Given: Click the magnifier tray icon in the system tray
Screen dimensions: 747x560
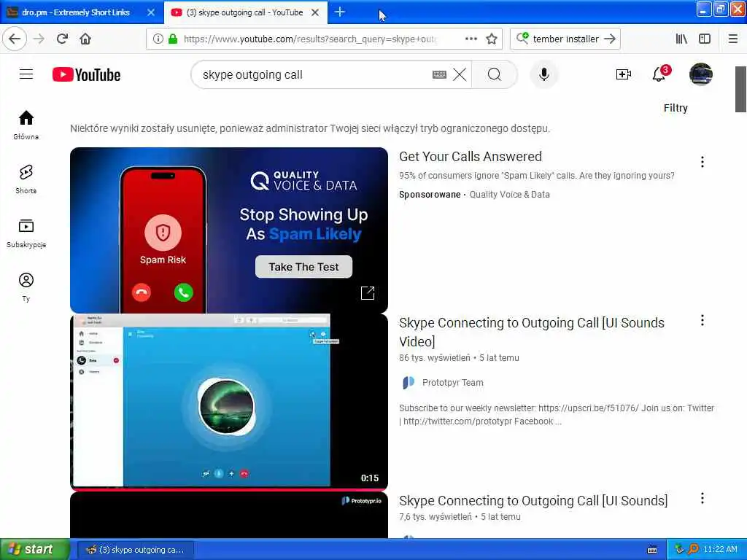Looking at the screenshot, I should tap(693, 549).
